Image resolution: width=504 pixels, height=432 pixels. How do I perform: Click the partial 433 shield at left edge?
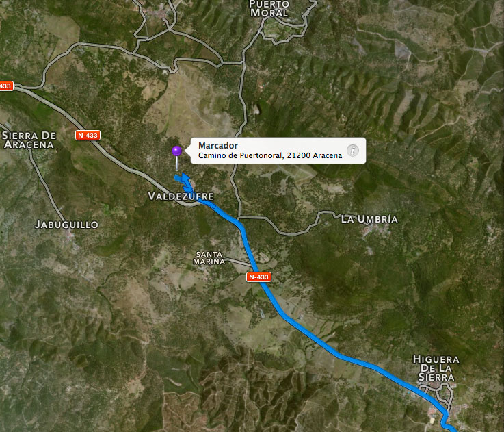[x=6, y=86]
